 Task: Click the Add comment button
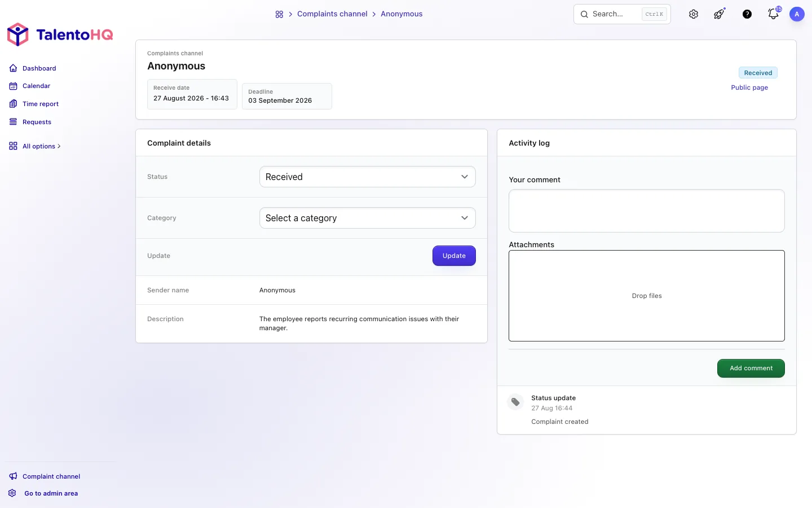click(751, 368)
